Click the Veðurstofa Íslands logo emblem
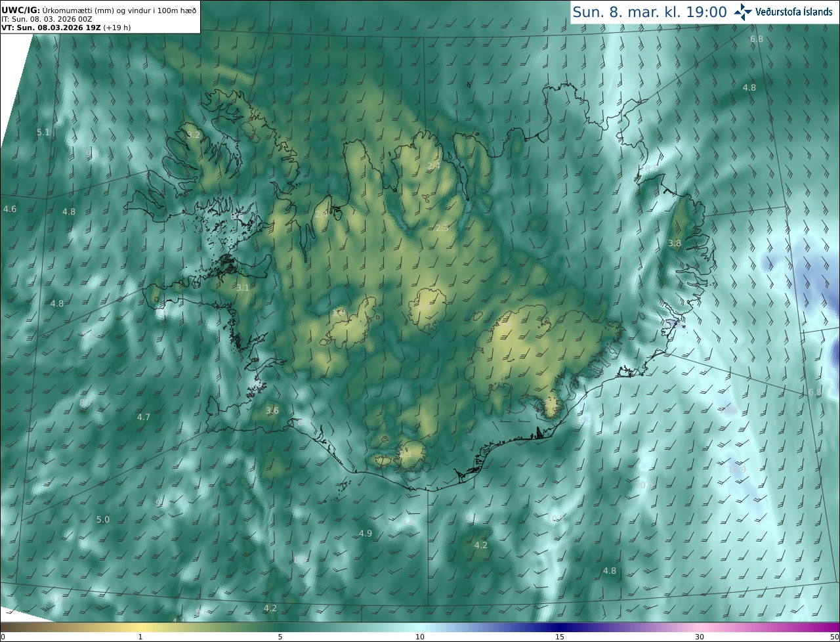Viewport: 840px width, 642px height. 744,12
